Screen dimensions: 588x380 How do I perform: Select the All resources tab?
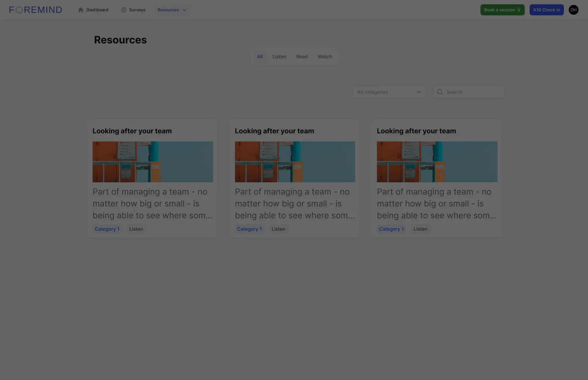[260, 57]
